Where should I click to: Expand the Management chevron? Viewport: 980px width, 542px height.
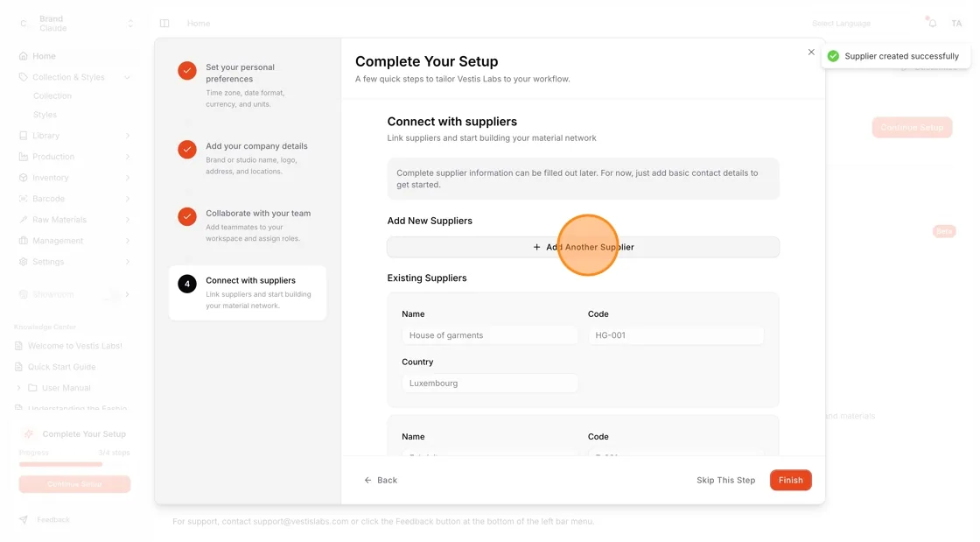click(127, 241)
